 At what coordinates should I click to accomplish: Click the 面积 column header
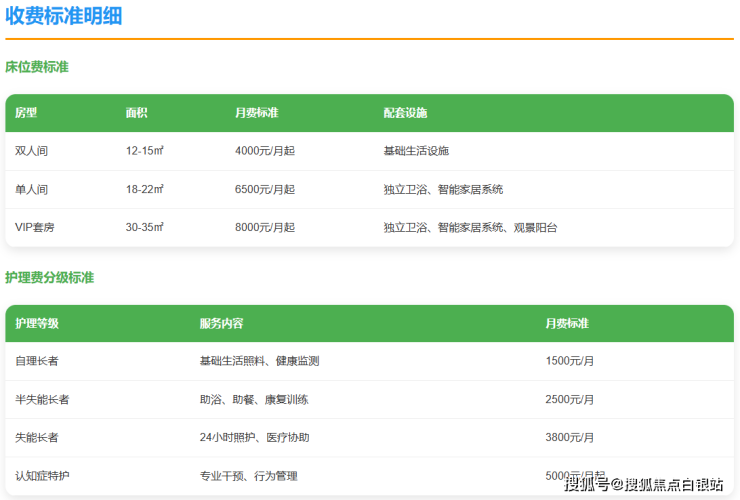point(137,113)
